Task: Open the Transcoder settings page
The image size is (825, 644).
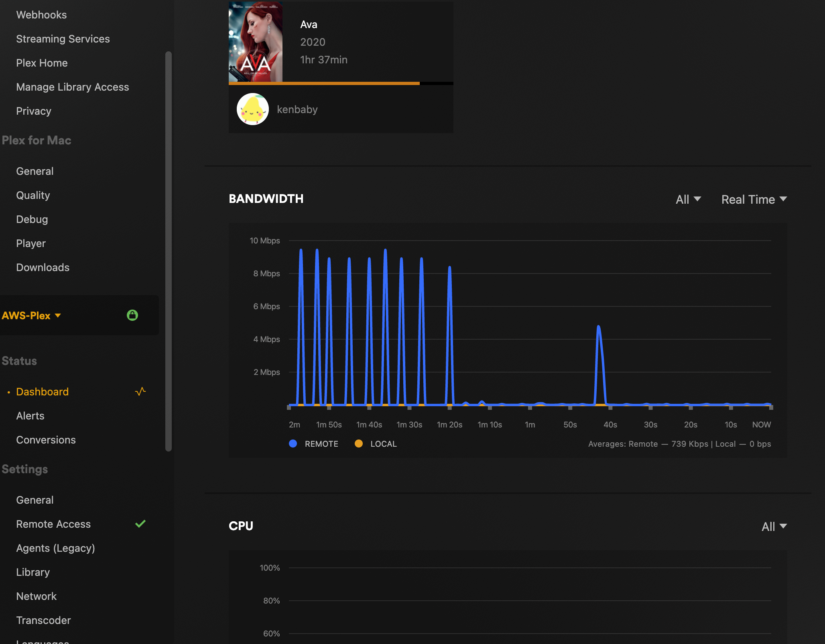Action: coord(43,620)
